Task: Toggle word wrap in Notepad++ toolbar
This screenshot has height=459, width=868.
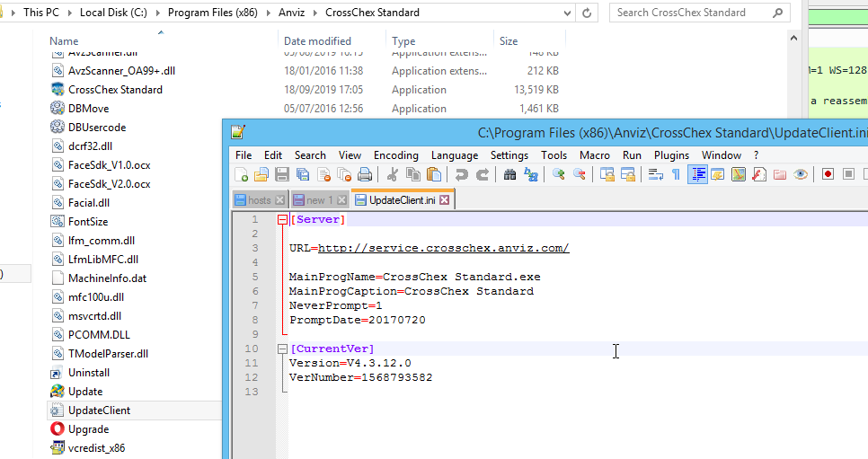Action: [655, 175]
